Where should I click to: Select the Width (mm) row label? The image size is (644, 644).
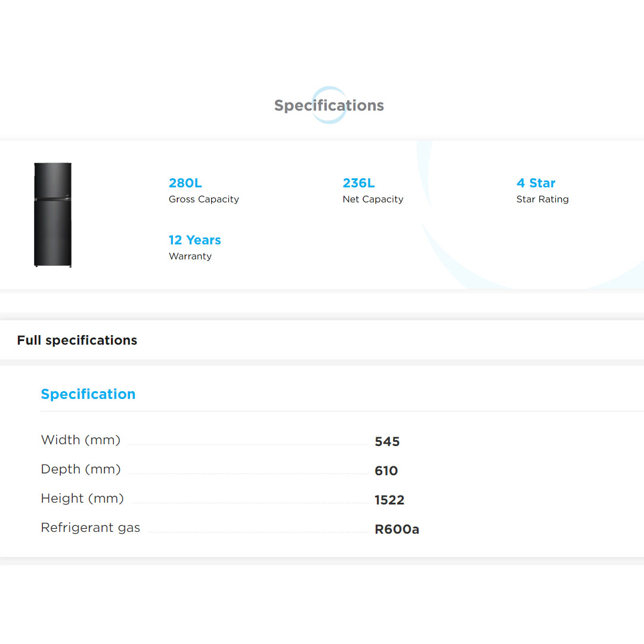(x=80, y=440)
